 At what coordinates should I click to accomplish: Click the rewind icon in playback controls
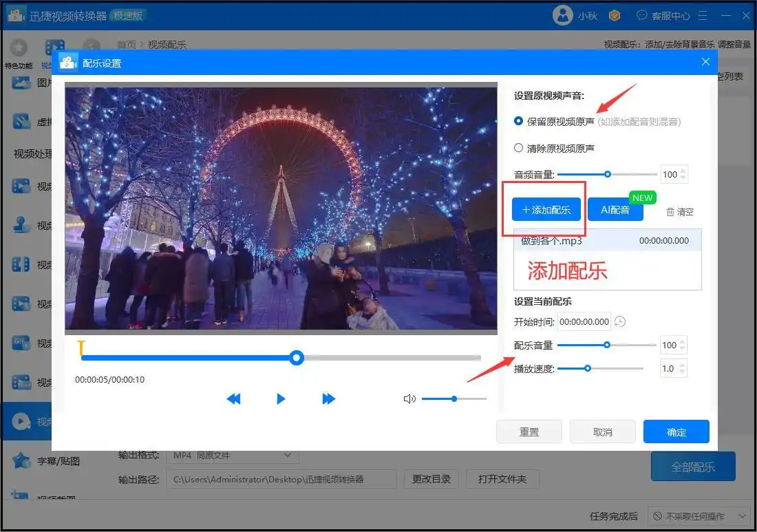click(234, 398)
